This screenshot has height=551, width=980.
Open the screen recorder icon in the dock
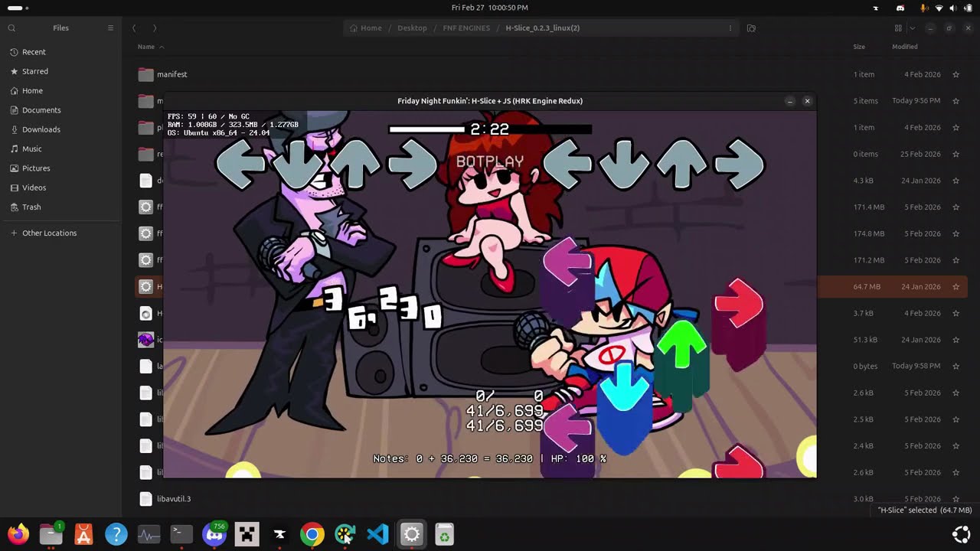[345, 534]
